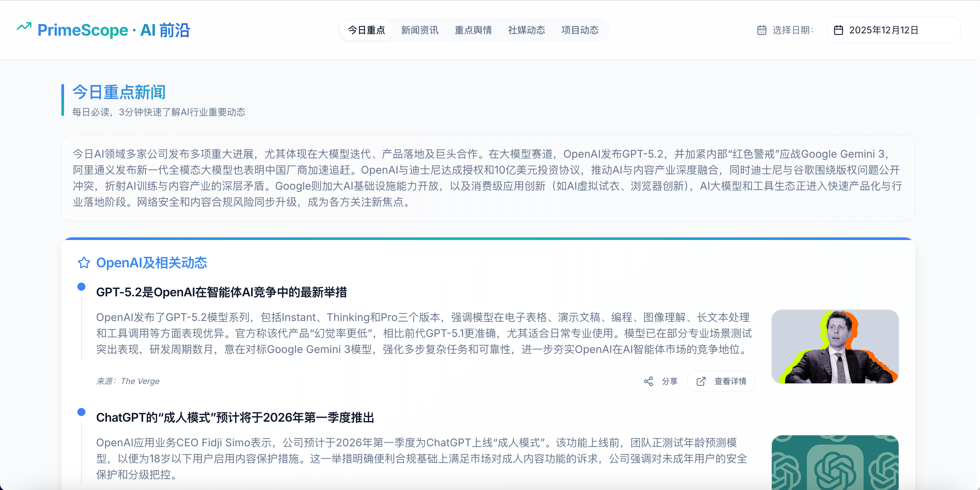Click the calendar icon beside 选择日期
Screen dimensions: 980x490
point(762,30)
